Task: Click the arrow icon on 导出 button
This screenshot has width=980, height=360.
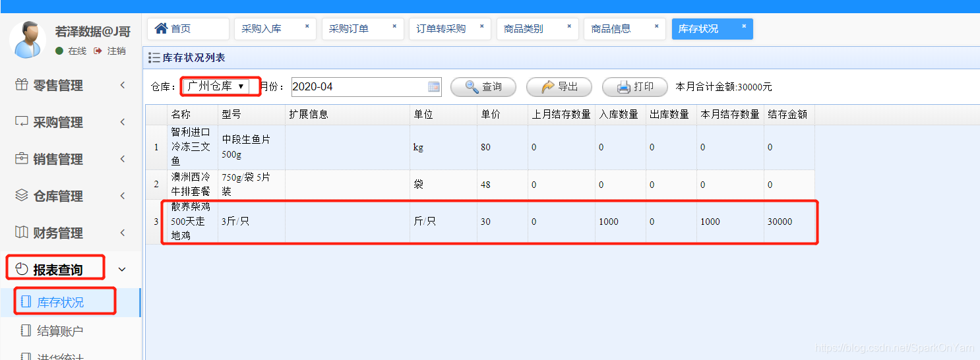Action: coord(548,86)
